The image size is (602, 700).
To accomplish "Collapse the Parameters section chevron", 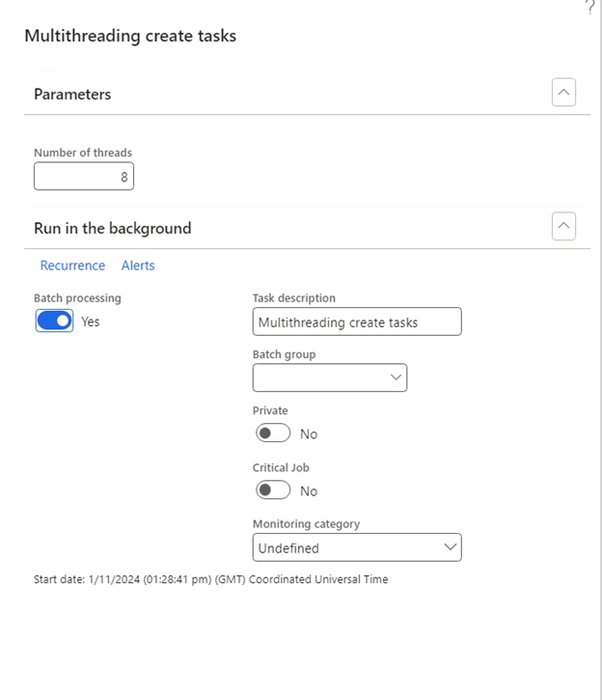I will click(x=563, y=93).
